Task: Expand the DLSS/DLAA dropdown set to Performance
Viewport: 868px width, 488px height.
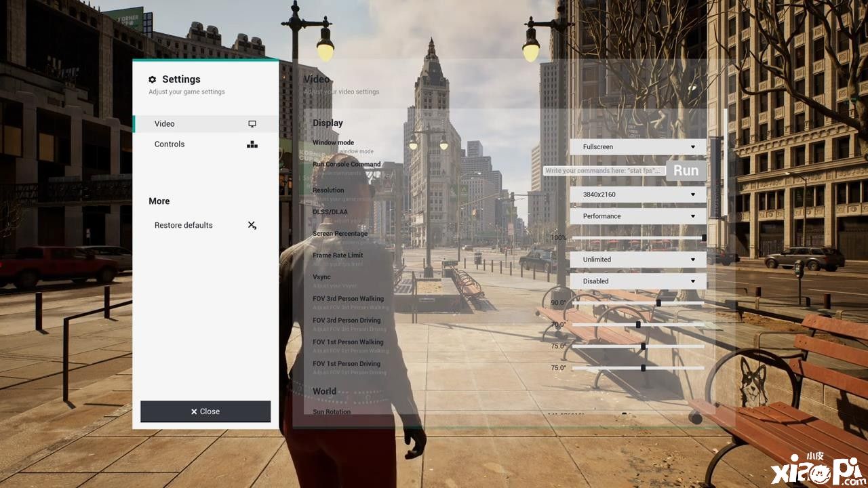Action: 638,216
